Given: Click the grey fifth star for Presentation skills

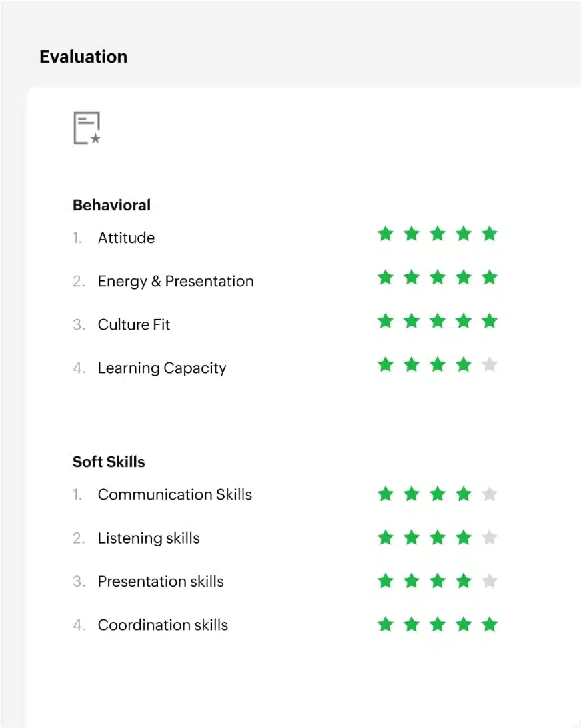Looking at the screenshot, I should (x=490, y=581).
